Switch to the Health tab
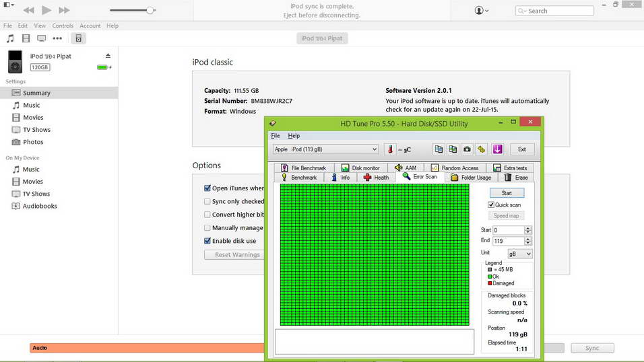This screenshot has width=644, height=362. pos(376,178)
